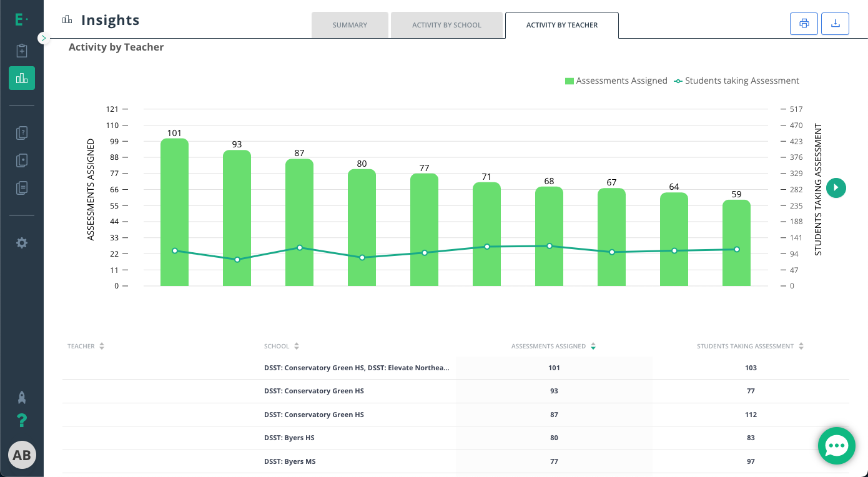Image resolution: width=868 pixels, height=477 pixels.
Task: Open the clipboard create-assessment sidebar icon
Action: pyautogui.click(x=22, y=51)
